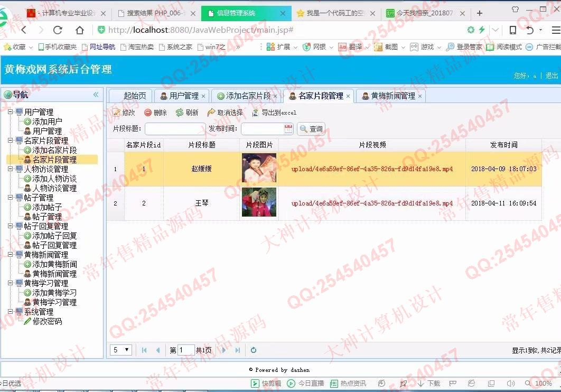Open 添加黄梅新闻 in navigation tree

pos(54,264)
